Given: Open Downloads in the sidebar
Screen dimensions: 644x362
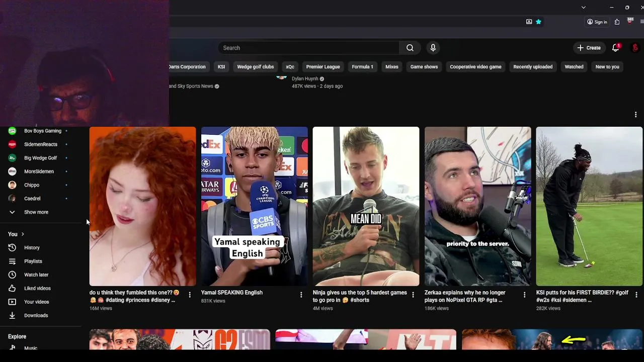Looking at the screenshot, I should click(x=41, y=316).
